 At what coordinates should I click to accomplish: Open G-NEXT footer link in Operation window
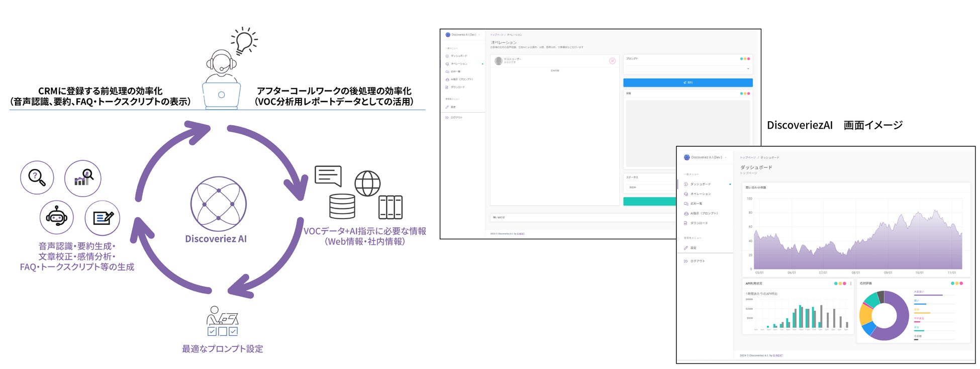521,234
